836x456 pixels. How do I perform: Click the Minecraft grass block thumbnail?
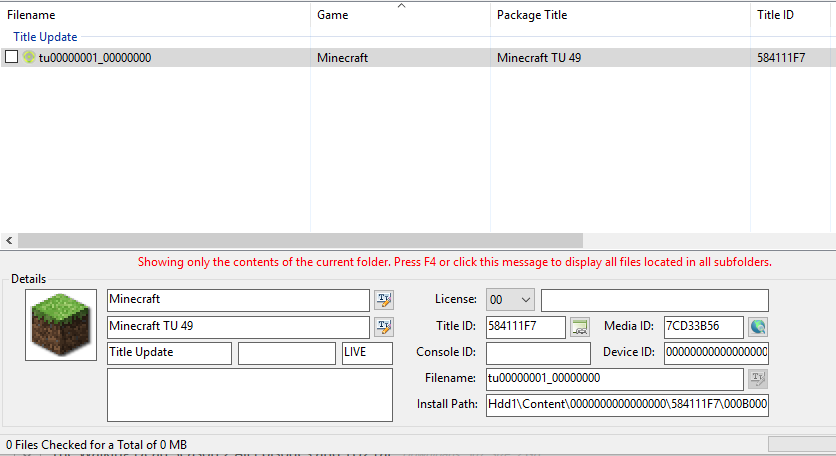[61, 326]
